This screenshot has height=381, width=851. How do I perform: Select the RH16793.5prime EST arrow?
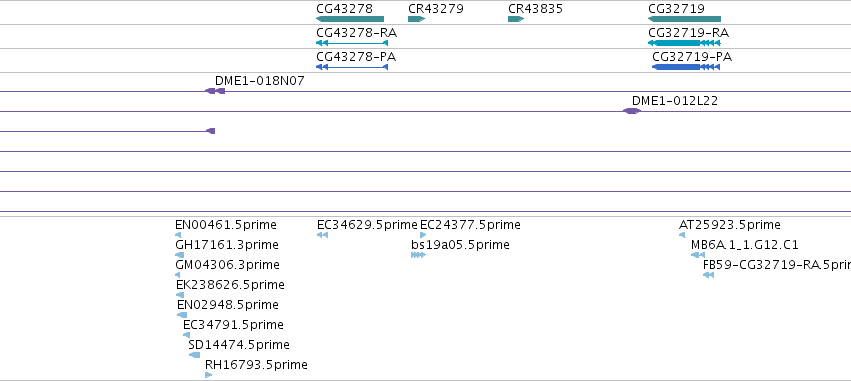pos(208,375)
